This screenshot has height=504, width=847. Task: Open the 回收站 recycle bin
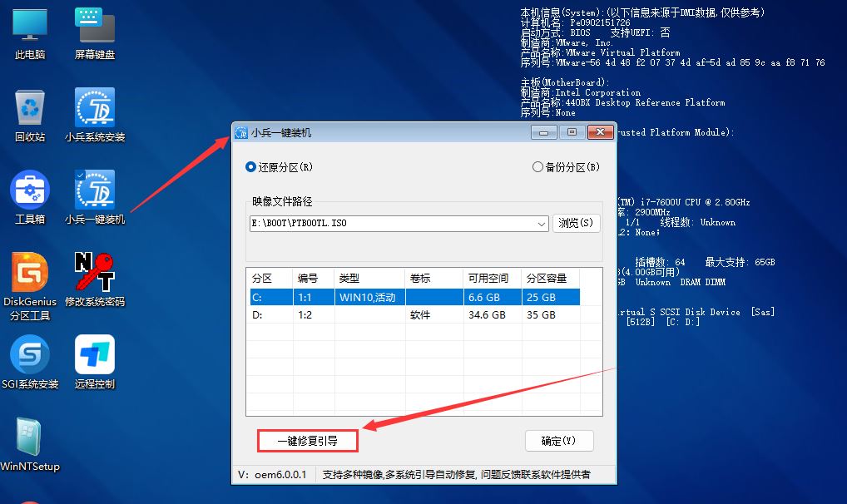(29, 115)
